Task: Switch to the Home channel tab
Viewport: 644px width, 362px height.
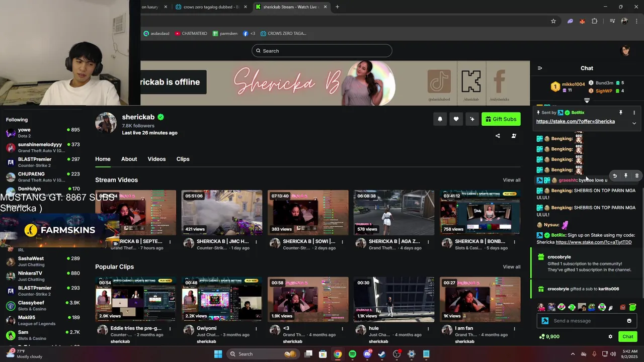Action: click(103, 159)
